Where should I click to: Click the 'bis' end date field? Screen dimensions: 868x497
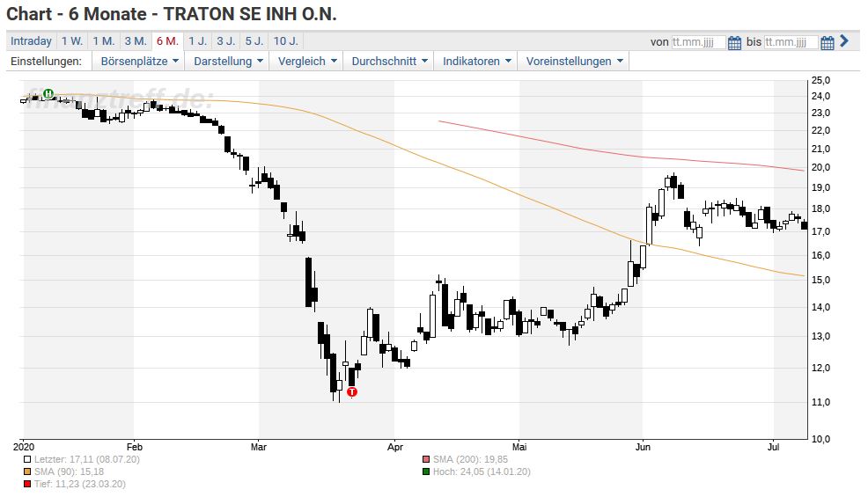(791, 42)
